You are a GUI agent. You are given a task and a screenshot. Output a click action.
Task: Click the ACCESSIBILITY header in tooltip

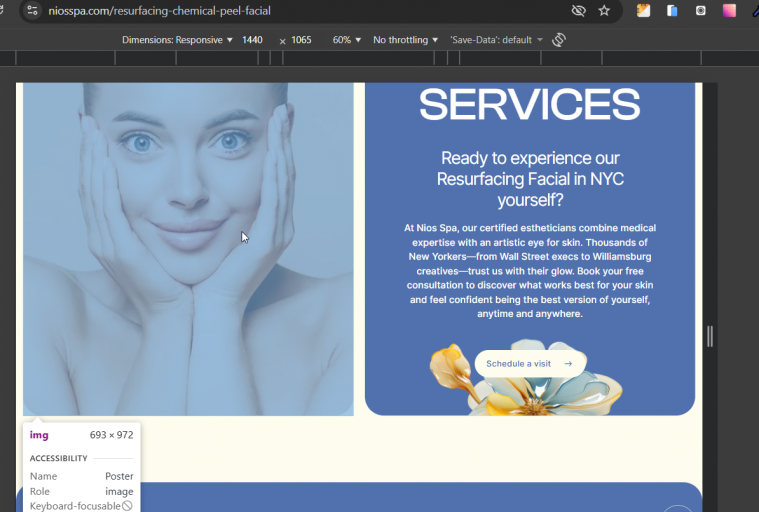click(59, 458)
